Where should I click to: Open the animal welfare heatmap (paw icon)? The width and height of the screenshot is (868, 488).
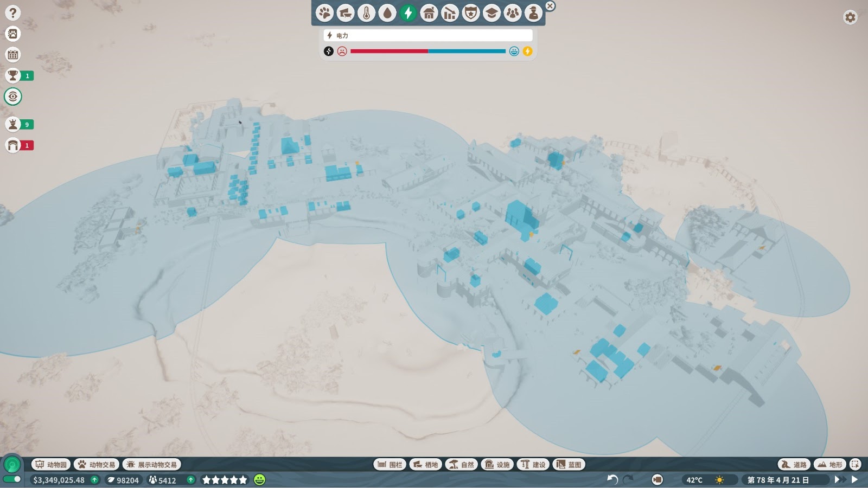(324, 13)
